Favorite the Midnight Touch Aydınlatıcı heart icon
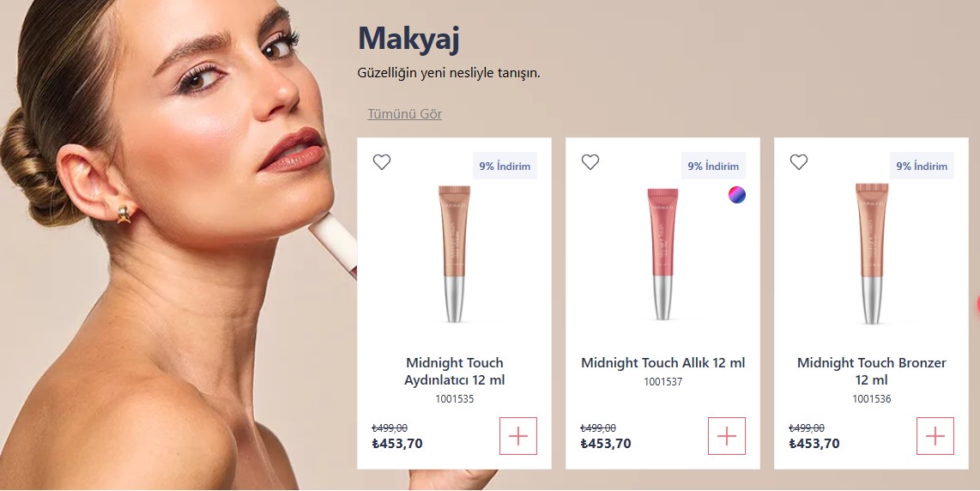Image resolution: width=980 pixels, height=491 pixels. [x=382, y=162]
